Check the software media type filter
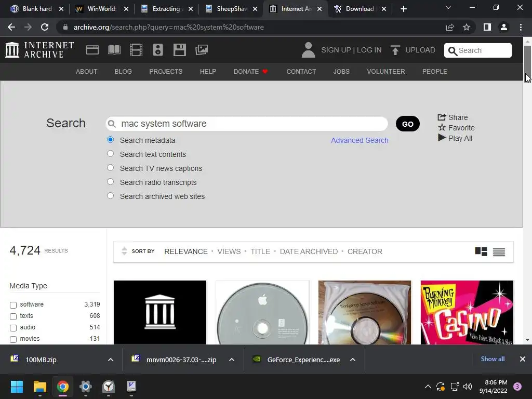 tap(13, 305)
